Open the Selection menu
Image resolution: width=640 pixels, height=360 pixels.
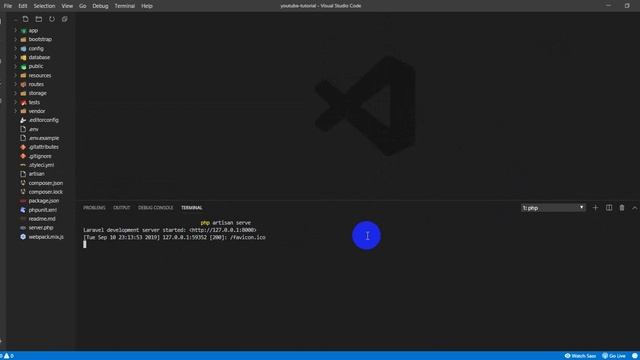tap(44, 6)
